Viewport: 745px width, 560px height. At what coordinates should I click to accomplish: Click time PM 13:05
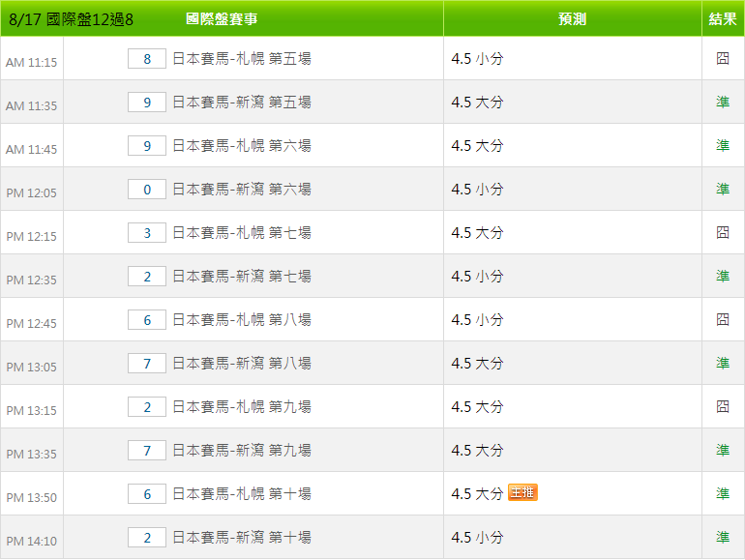click(31, 368)
